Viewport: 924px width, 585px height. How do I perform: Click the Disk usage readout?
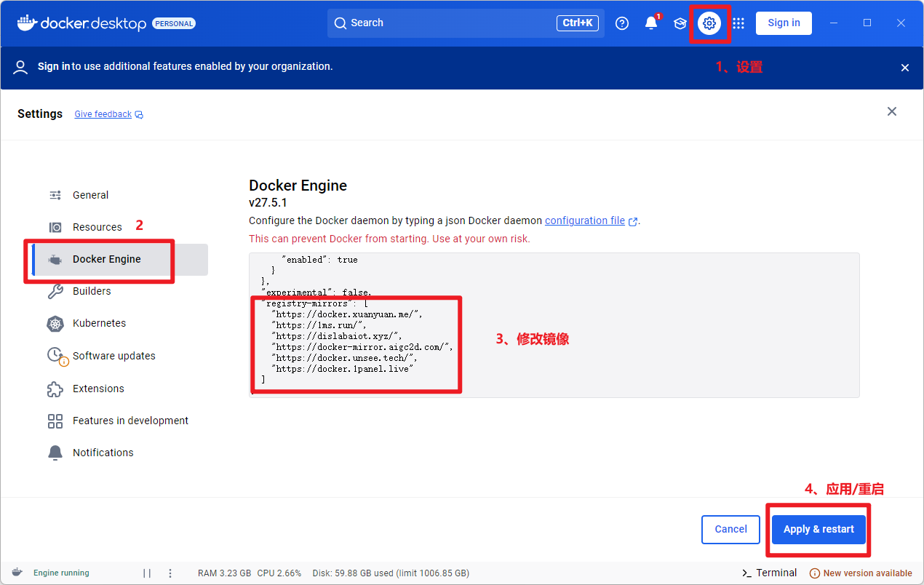point(391,573)
